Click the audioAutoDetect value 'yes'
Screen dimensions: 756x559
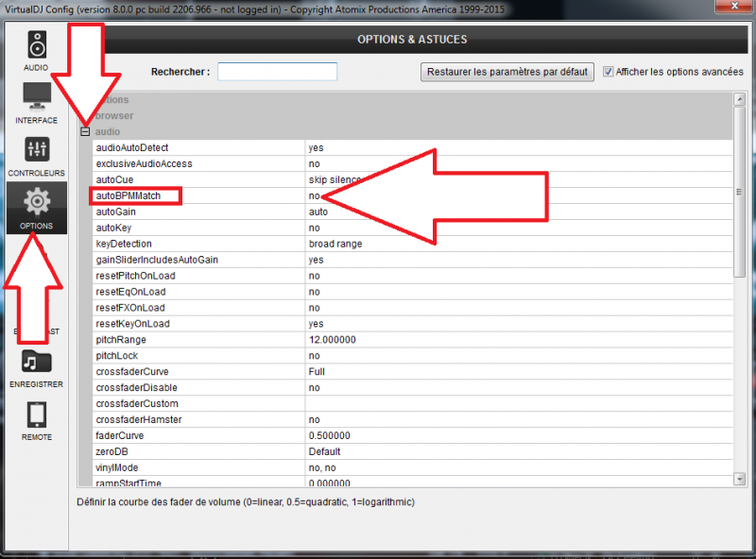317,148
